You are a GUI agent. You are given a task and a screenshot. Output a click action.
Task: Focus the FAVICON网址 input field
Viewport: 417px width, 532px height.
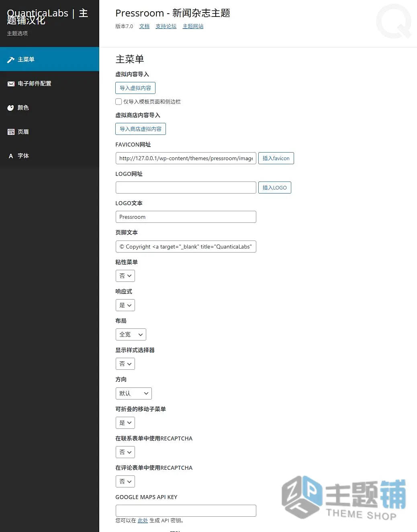(x=186, y=158)
